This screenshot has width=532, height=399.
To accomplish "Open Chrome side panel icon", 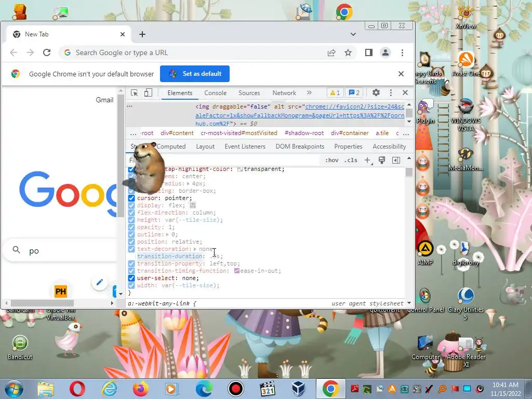I will pos(369,52).
